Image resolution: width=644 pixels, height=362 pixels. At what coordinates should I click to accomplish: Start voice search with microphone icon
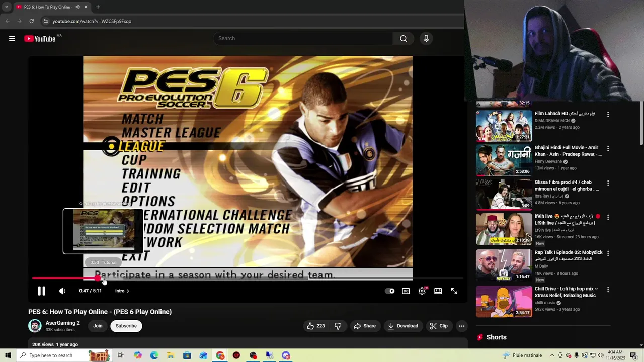pos(426,39)
